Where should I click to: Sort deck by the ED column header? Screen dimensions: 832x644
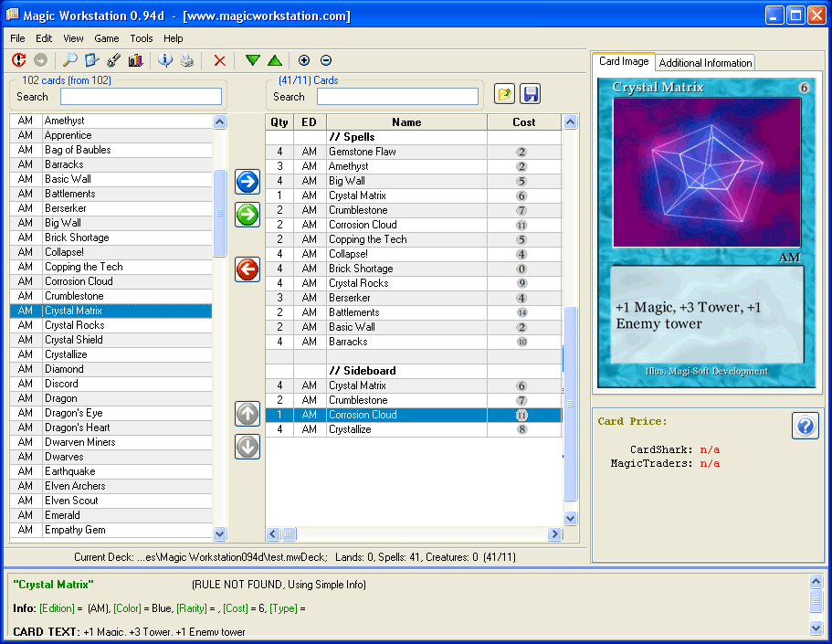[310, 122]
